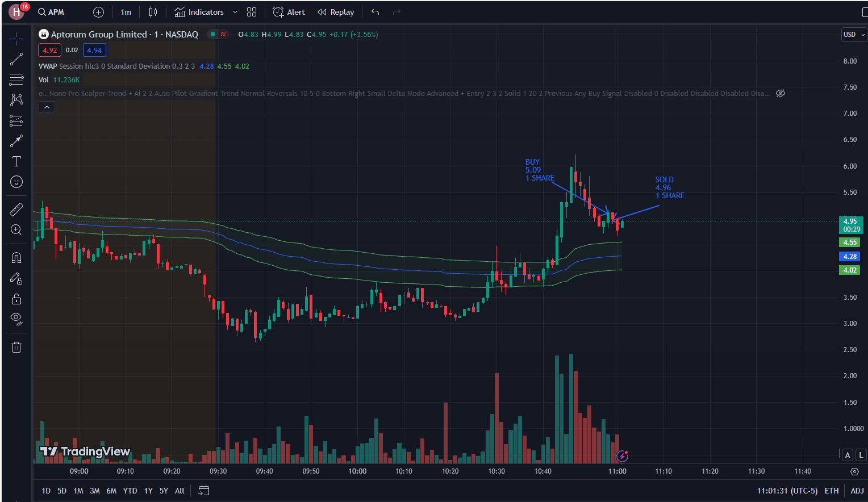Add a symbol to compare with the plus icon
868x502 pixels.
[x=98, y=12]
